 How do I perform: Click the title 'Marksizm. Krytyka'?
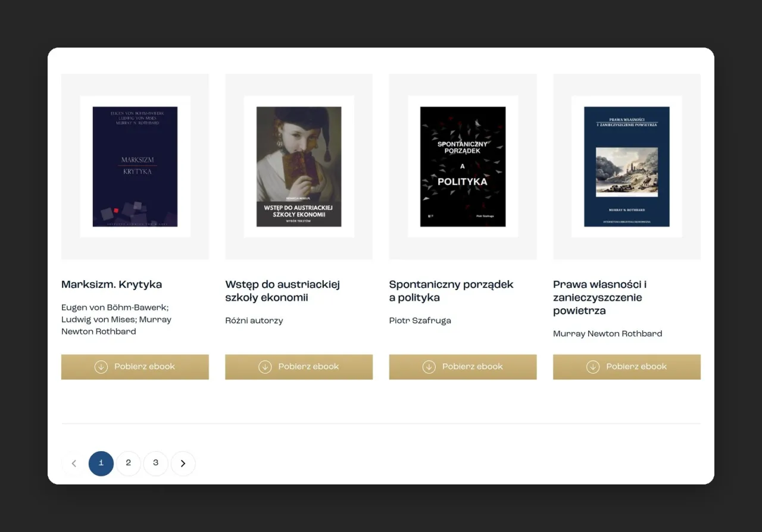click(x=112, y=284)
